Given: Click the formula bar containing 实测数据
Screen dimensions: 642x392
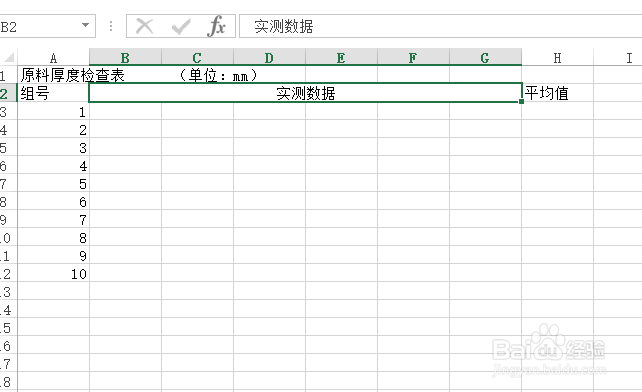Looking at the screenshot, I should click(x=441, y=26).
